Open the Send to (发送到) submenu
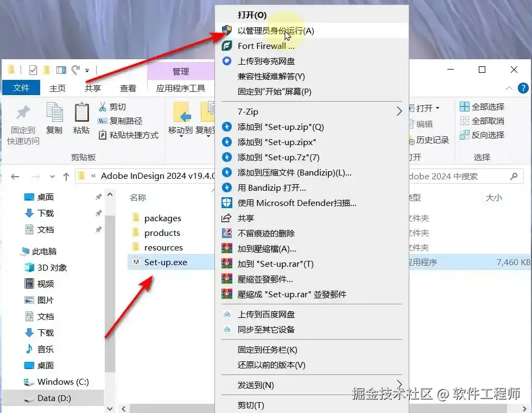The width and height of the screenshot is (532, 413). (x=312, y=385)
